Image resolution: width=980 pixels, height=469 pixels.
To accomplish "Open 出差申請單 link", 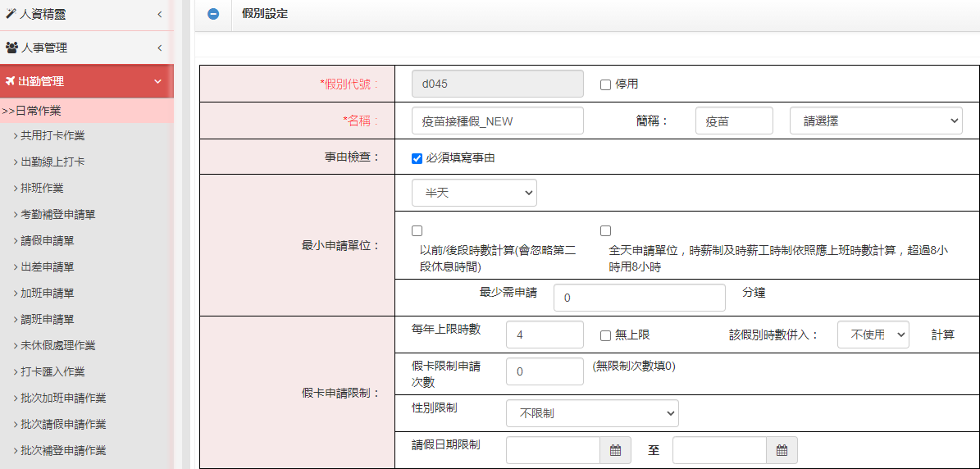I will coord(47,266).
